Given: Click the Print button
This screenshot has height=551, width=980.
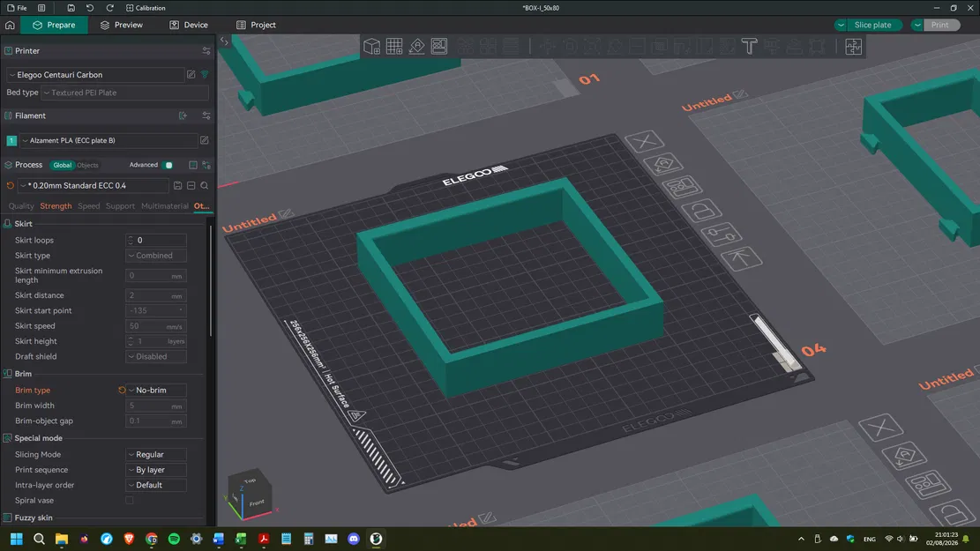Looking at the screenshot, I should [940, 25].
